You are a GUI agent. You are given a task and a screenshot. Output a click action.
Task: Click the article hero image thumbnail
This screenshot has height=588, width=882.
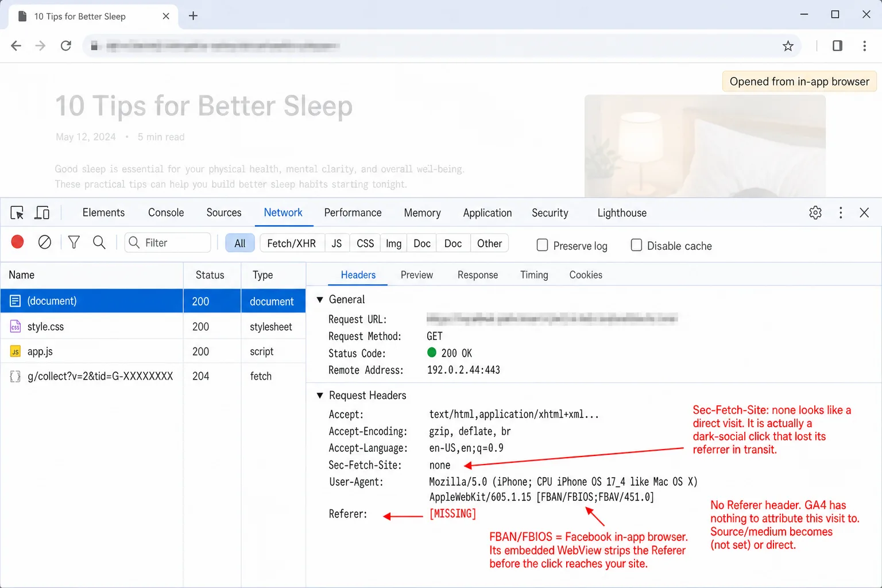705,146
